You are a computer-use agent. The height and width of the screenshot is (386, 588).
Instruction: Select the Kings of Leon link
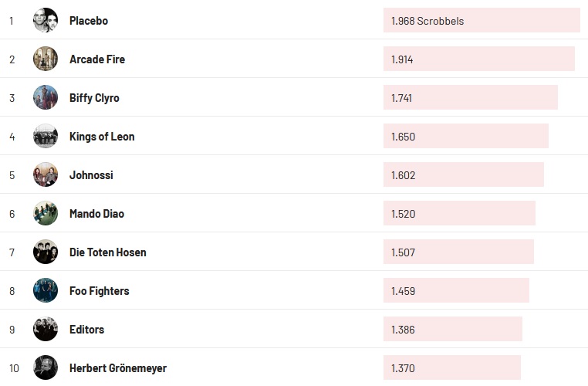pos(102,137)
